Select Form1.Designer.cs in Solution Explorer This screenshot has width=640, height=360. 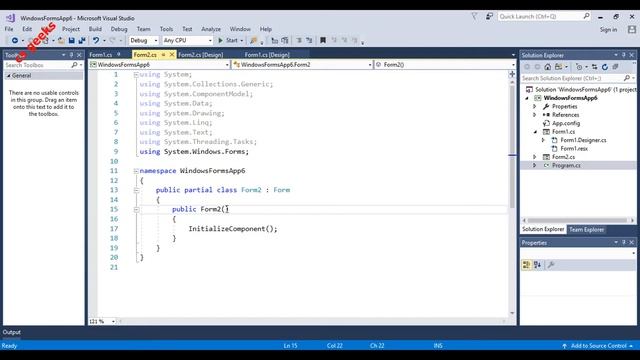(x=583, y=140)
